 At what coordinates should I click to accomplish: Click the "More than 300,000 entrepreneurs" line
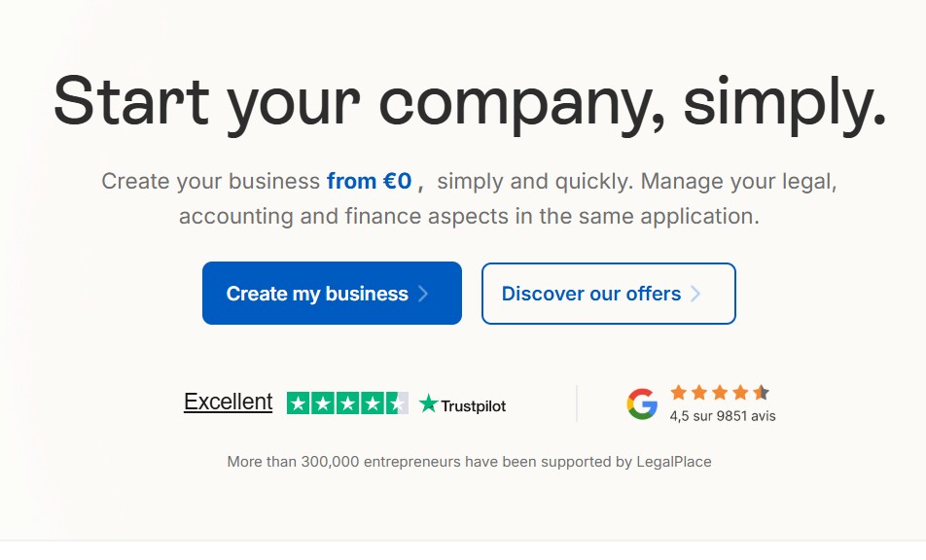469,462
